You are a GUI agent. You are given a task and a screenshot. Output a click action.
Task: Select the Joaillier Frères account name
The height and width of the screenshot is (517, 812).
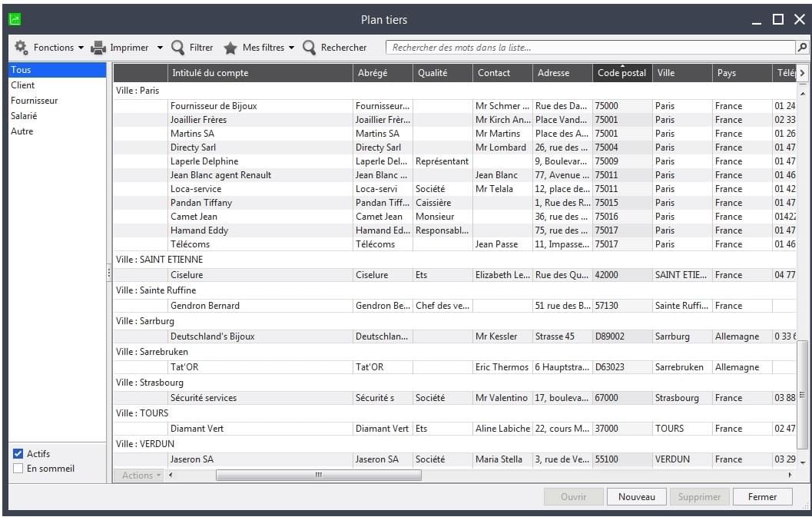point(198,120)
